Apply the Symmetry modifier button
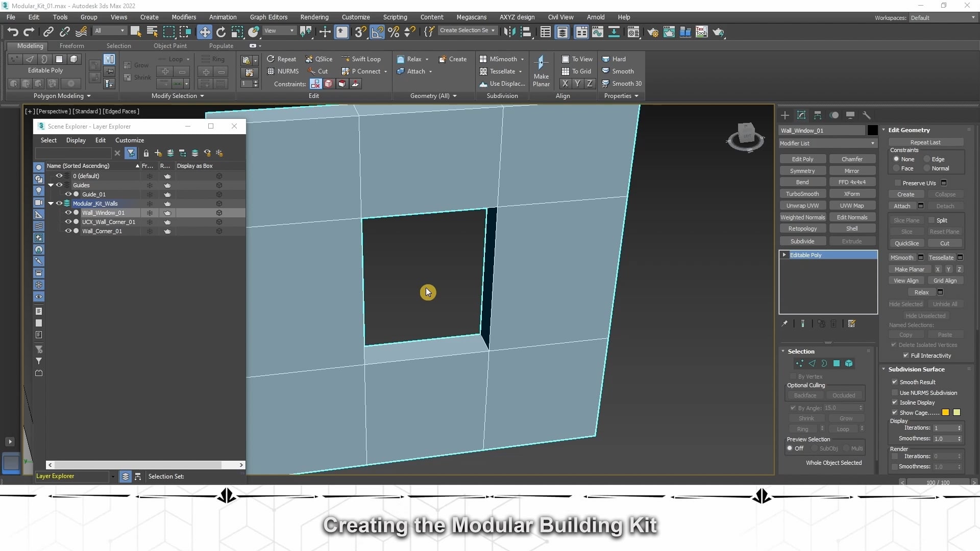 click(802, 170)
